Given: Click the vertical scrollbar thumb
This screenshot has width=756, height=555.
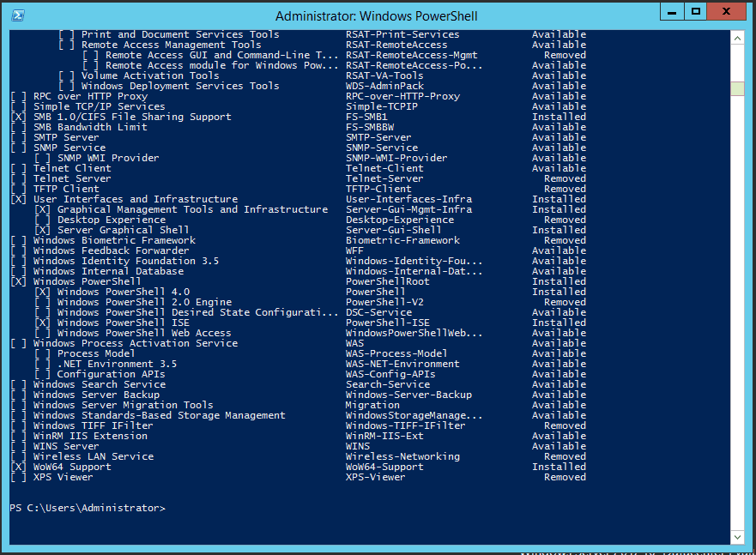Looking at the screenshot, I should click(737, 88).
